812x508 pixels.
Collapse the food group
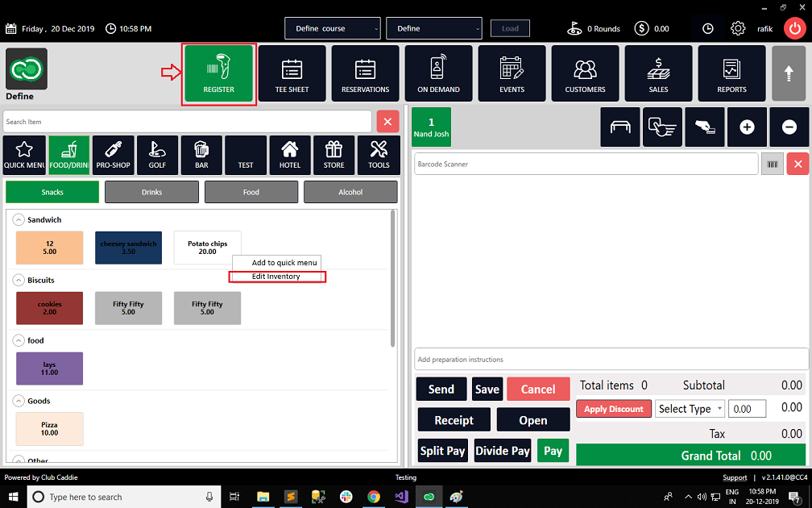click(19, 340)
